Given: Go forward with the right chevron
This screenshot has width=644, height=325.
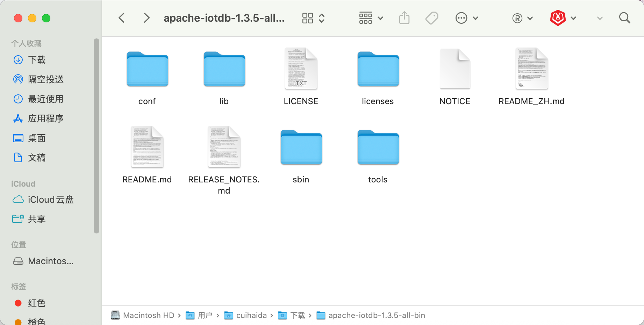Looking at the screenshot, I should [x=146, y=18].
